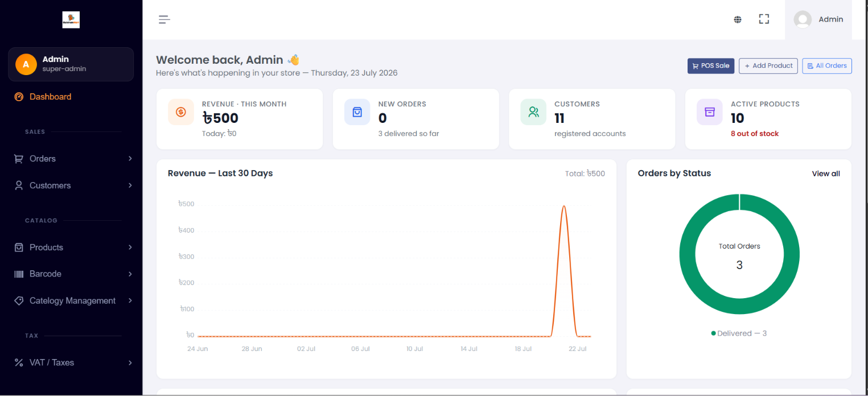The height and width of the screenshot is (396, 868).
Task: Open the Products menu item
Action: pyautogui.click(x=71, y=247)
